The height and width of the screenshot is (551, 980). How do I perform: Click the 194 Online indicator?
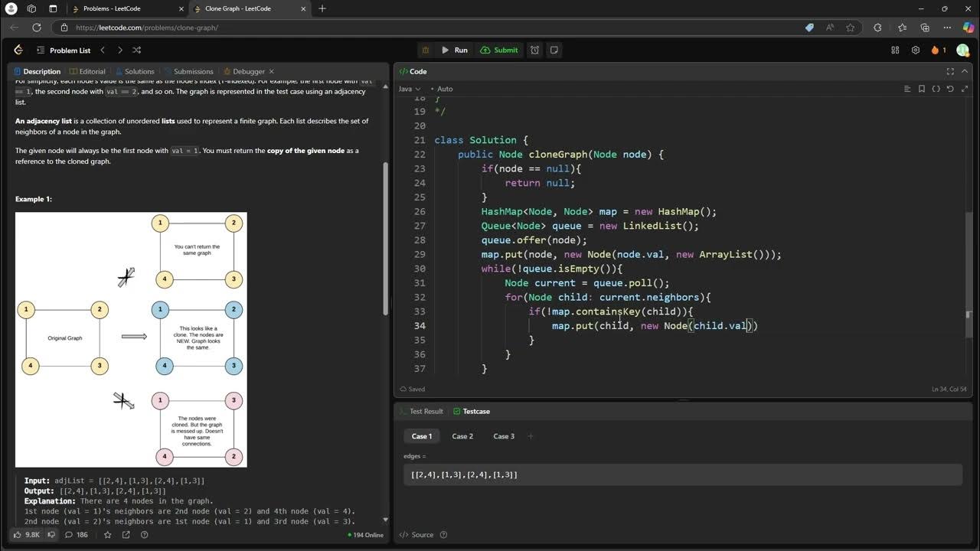364,535
